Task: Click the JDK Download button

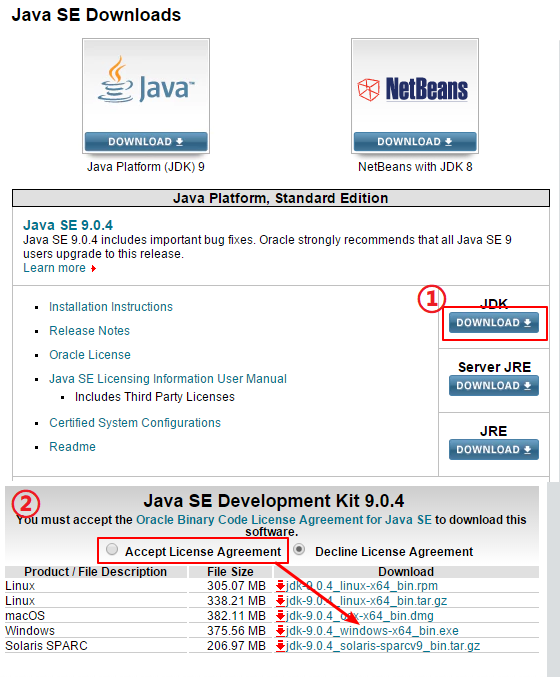Action: pos(494,323)
